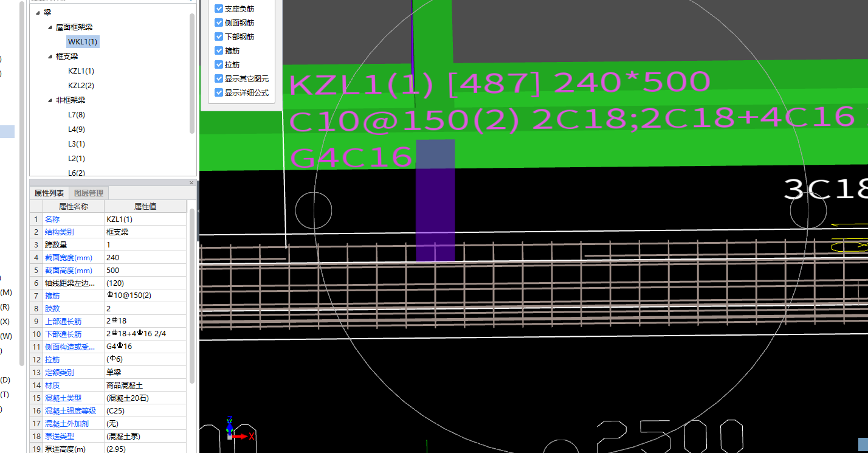Uncheck the 侧面钢筋 checkbox
The width and height of the screenshot is (868, 453).
click(219, 23)
